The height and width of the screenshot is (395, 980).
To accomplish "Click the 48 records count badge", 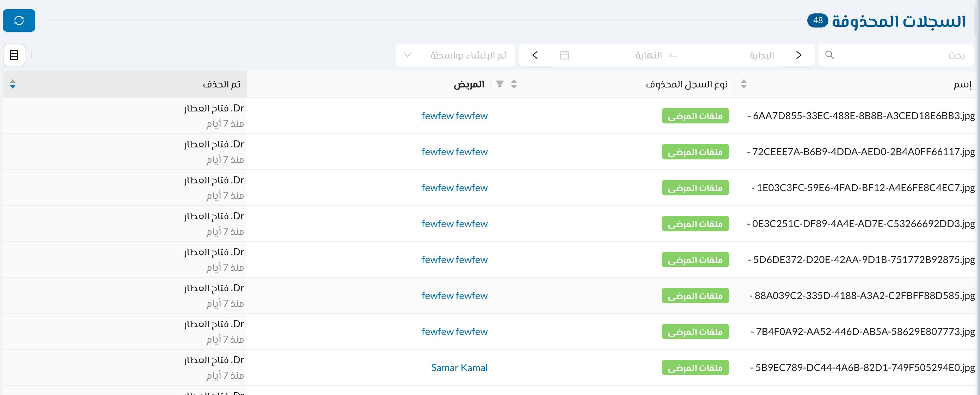I will pos(817,20).
